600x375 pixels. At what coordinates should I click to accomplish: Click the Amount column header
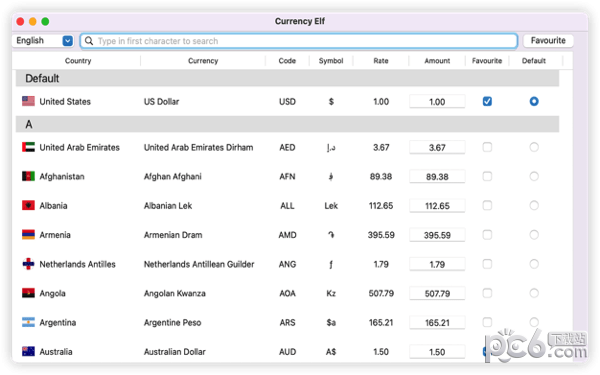pyautogui.click(x=437, y=60)
